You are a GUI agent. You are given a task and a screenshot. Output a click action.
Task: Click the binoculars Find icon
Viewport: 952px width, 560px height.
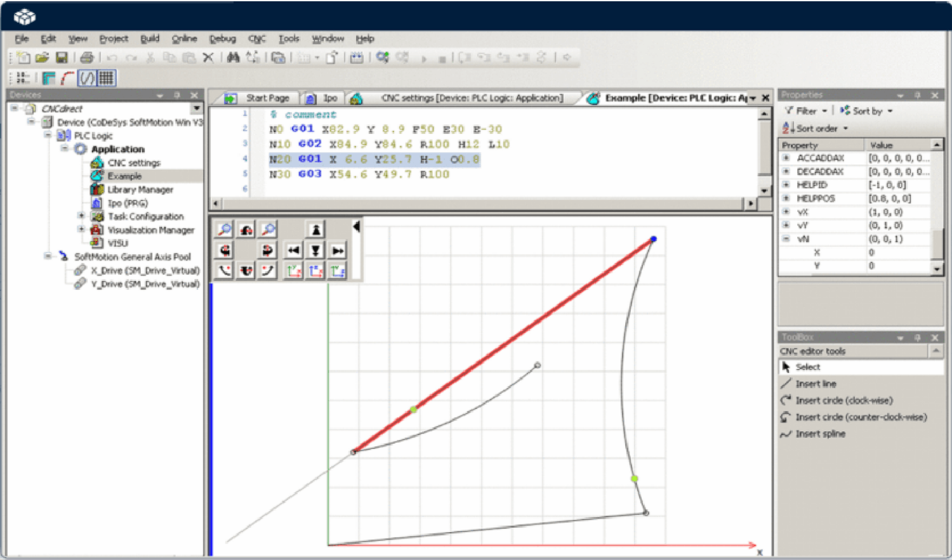point(233,58)
